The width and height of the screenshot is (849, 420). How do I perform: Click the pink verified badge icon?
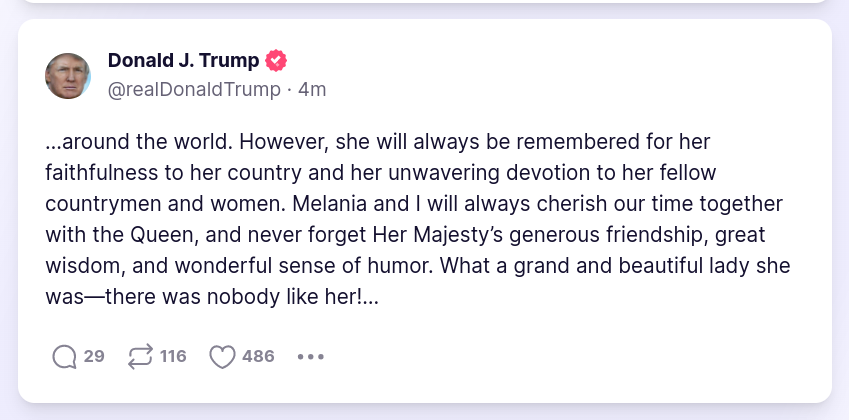tap(276, 61)
